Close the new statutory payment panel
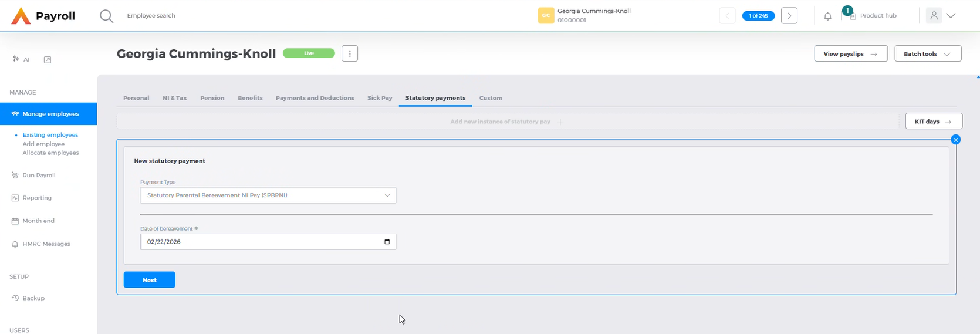980x334 pixels. click(x=956, y=140)
